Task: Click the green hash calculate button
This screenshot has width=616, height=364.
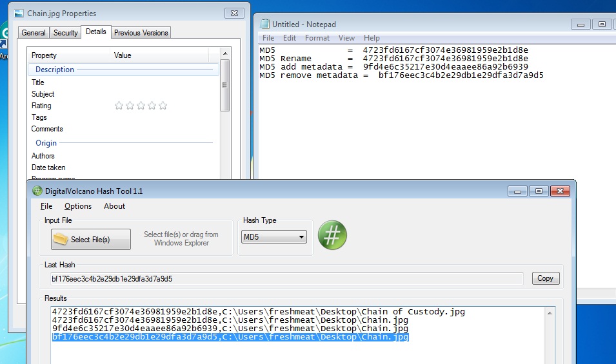Action: 332,235
